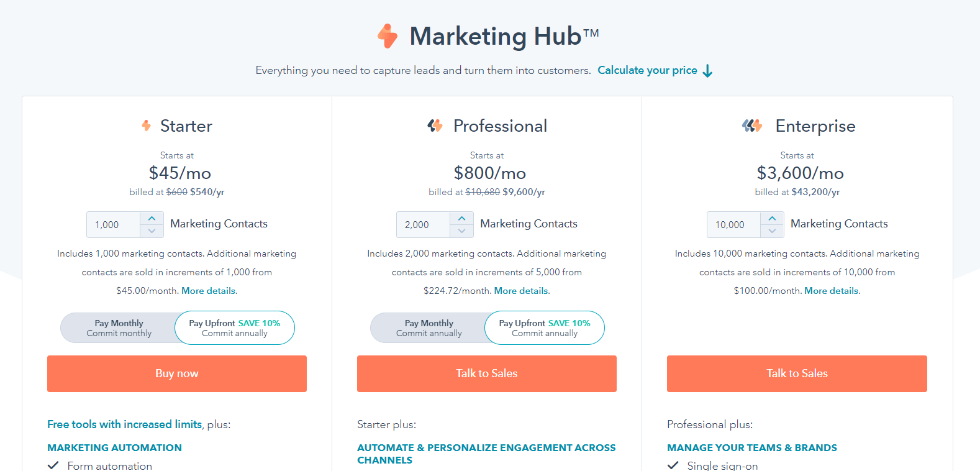
Task: Click the Professional tier double-bolt icon
Action: 435,126
